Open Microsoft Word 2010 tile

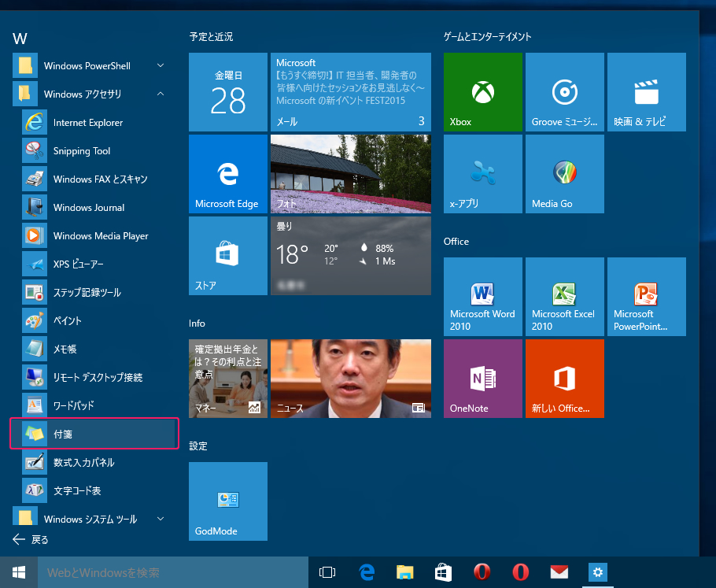[482, 297]
